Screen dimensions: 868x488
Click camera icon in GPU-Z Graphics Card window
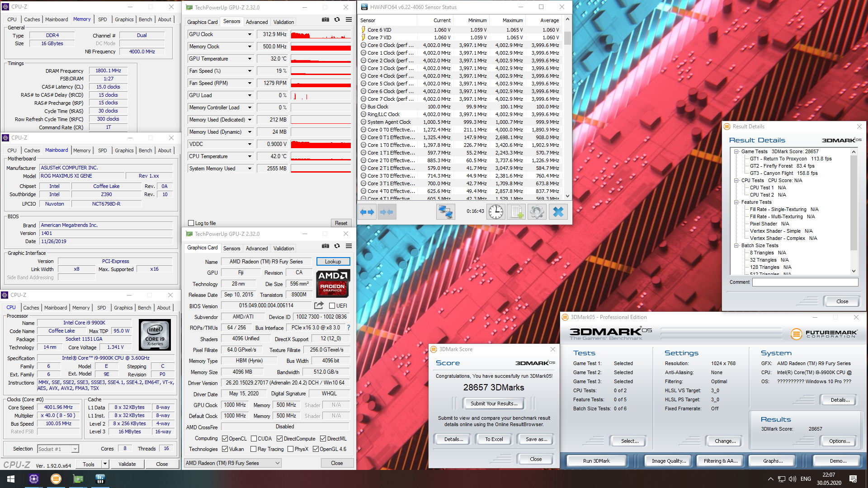[x=325, y=246]
